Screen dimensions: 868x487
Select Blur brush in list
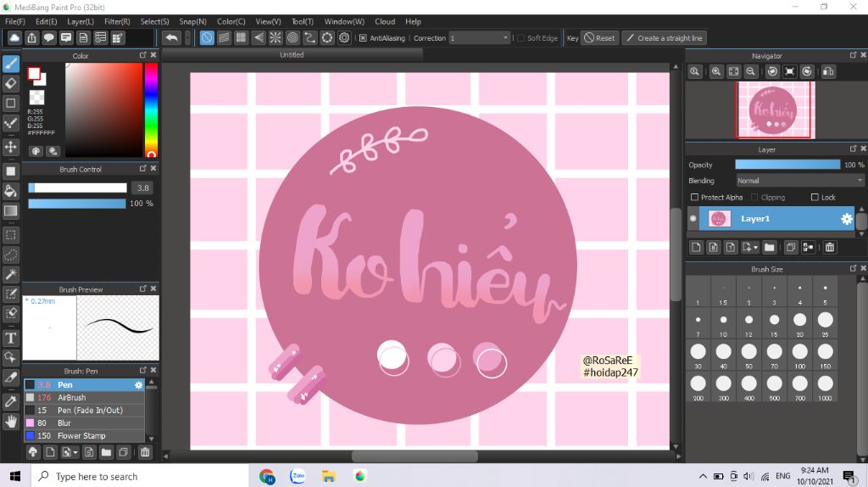[84, 423]
